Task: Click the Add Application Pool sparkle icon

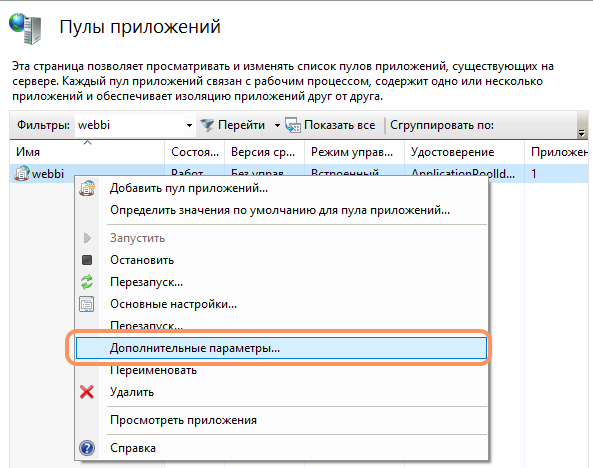Action: [87, 188]
